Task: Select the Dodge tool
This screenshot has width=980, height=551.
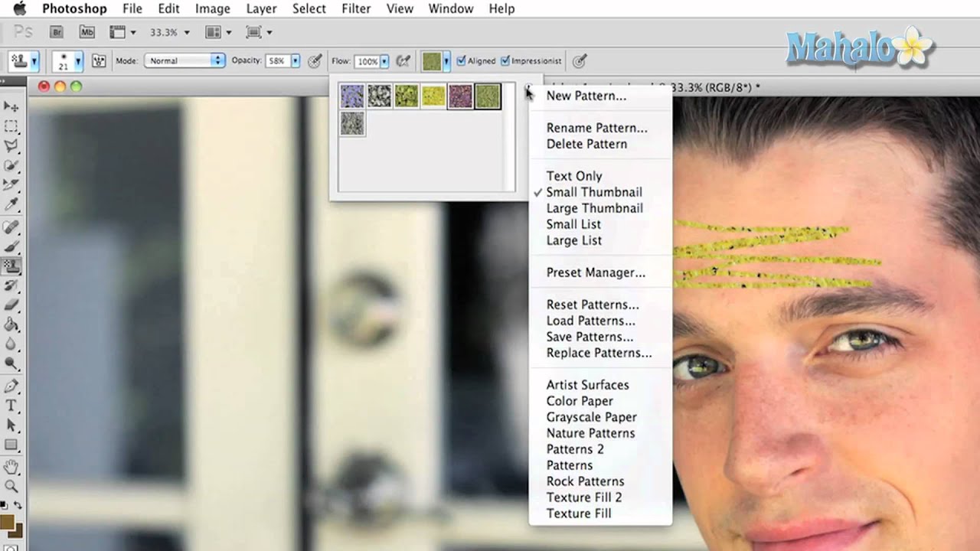Action: [11, 363]
